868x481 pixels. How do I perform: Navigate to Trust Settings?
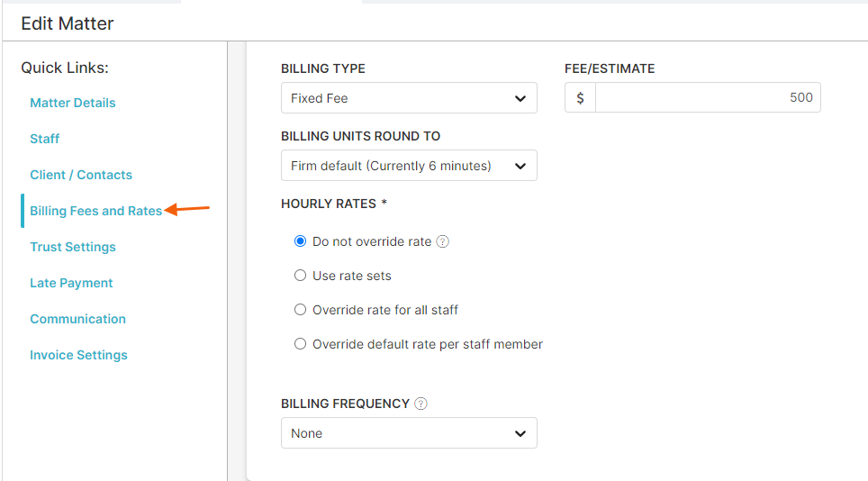[x=73, y=247]
